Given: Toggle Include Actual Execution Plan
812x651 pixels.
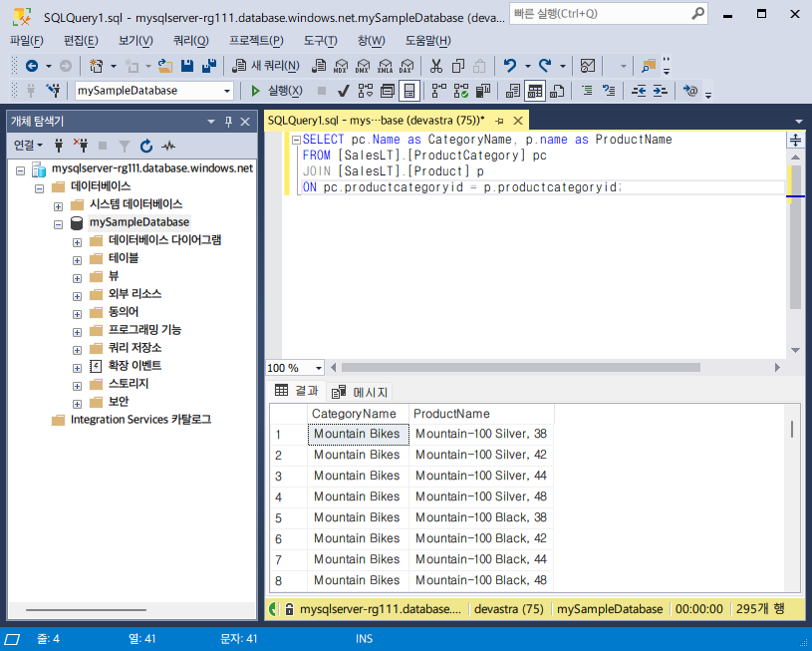Looking at the screenshot, I should (x=439, y=92).
